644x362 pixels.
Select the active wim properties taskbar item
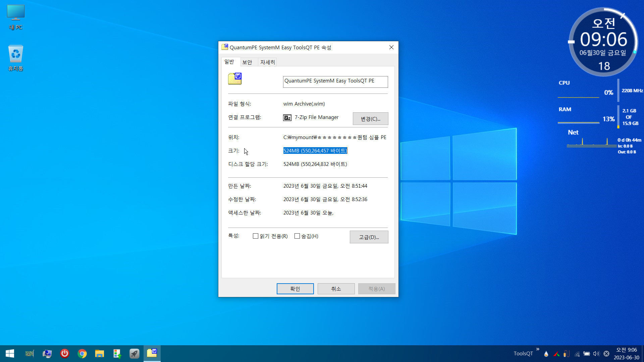152,353
